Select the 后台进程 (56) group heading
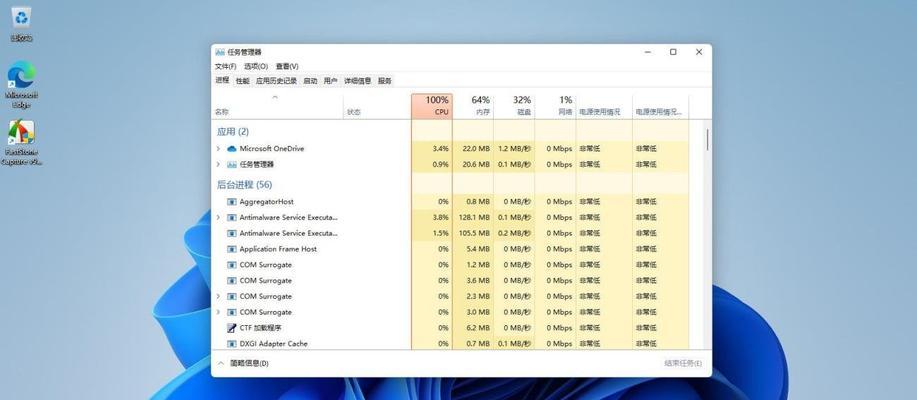917x400 pixels. click(244, 185)
